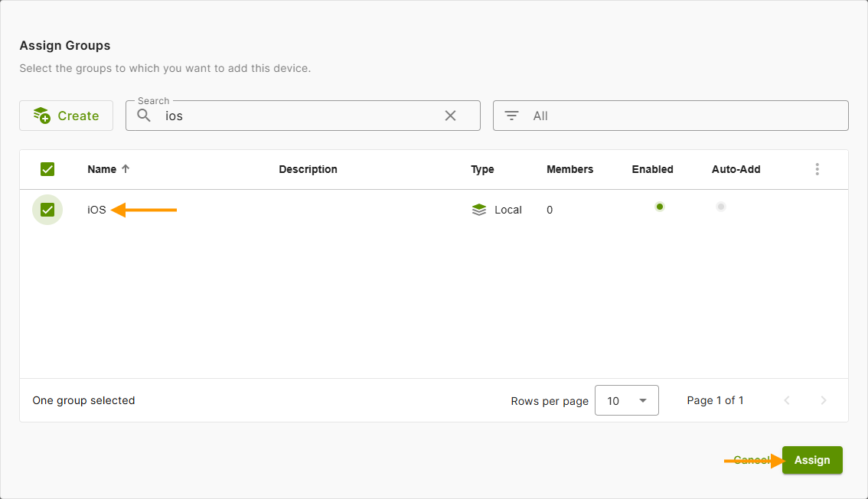Toggle the select-all checkbox in table header
The height and width of the screenshot is (499, 868).
47,169
